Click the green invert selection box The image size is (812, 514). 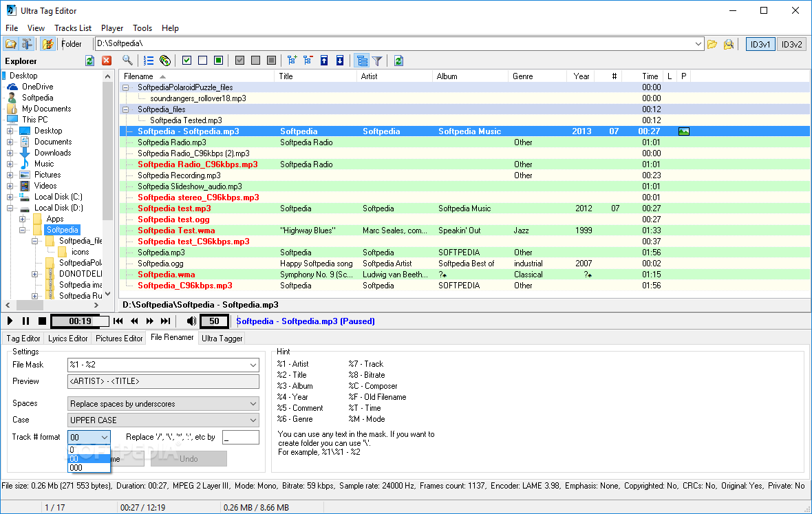[x=219, y=61]
